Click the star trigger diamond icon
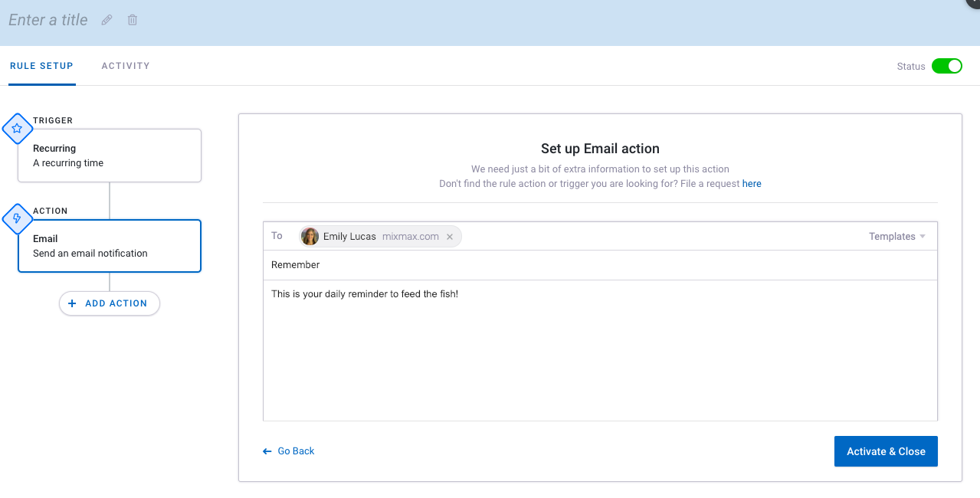980x498 pixels. tap(17, 129)
